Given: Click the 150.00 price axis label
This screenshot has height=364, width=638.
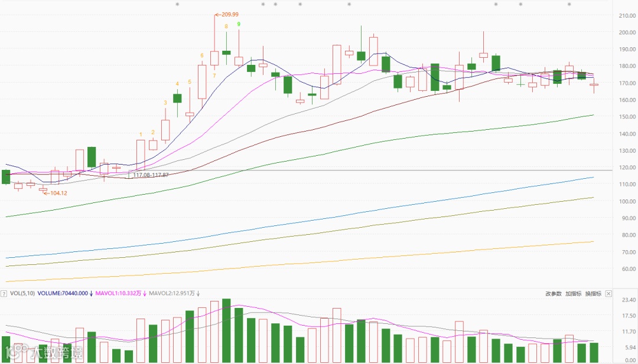Looking at the screenshot, I should coord(627,117).
